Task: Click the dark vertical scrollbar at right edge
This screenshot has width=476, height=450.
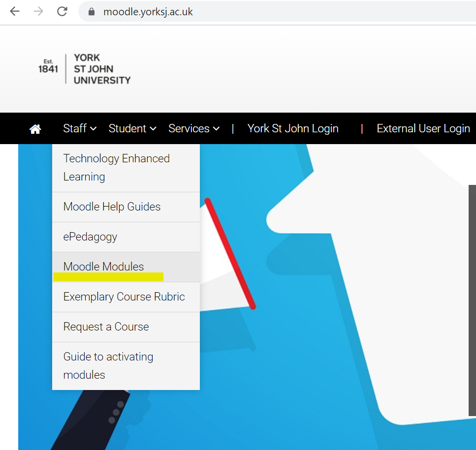Action: point(473,300)
